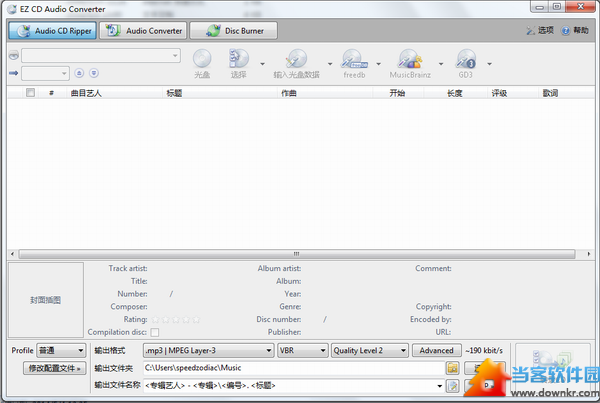This screenshot has height=403, width=600.
Task: Open the 帮助 help menu
Action: click(x=575, y=30)
